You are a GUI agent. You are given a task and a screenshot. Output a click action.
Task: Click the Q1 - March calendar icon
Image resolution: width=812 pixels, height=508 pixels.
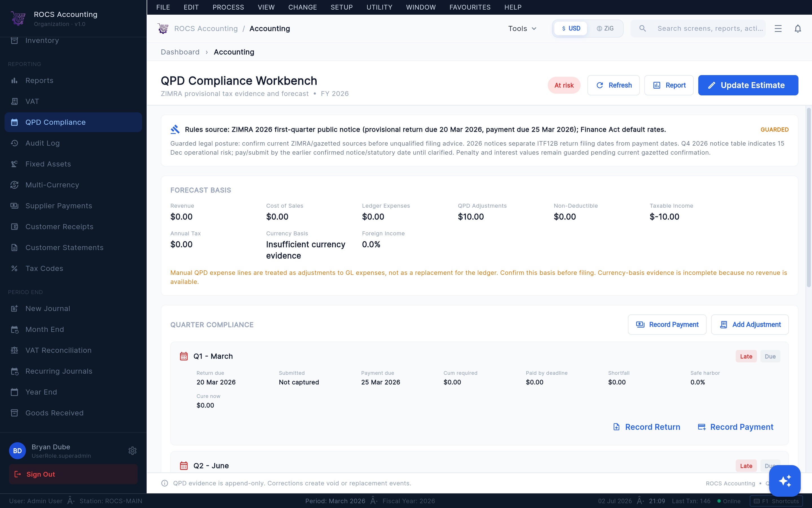pos(184,356)
